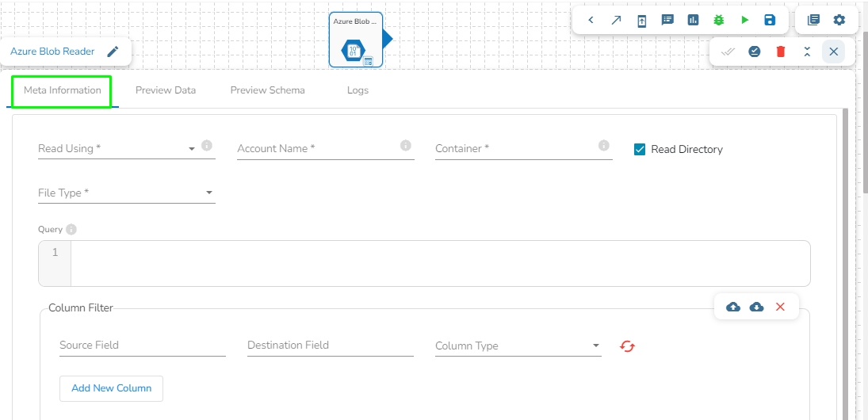The width and height of the screenshot is (868, 420).
Task: Select the Azure Blob component node on canvas
Action: click(x=356, y=40)
